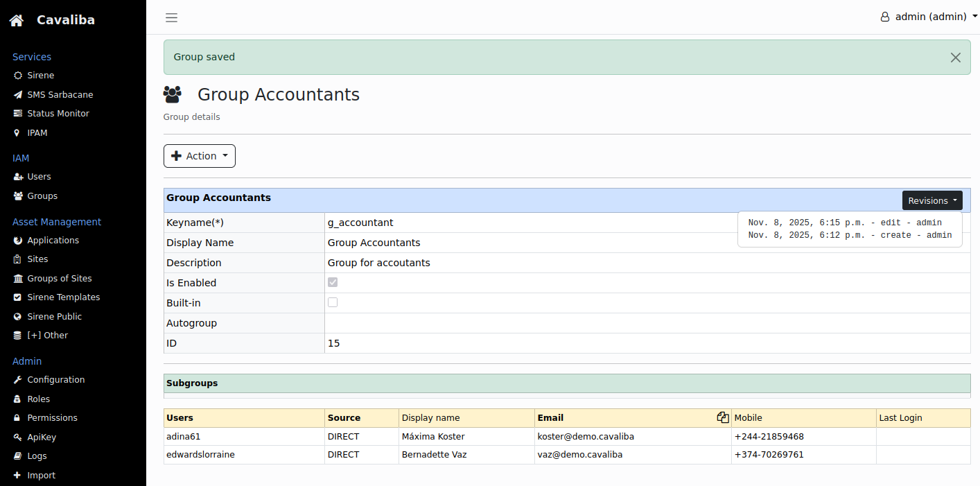980x486 pixels.
Task: Go to Status Monitor
Action: pyautogui.click(x=58, y=114)
